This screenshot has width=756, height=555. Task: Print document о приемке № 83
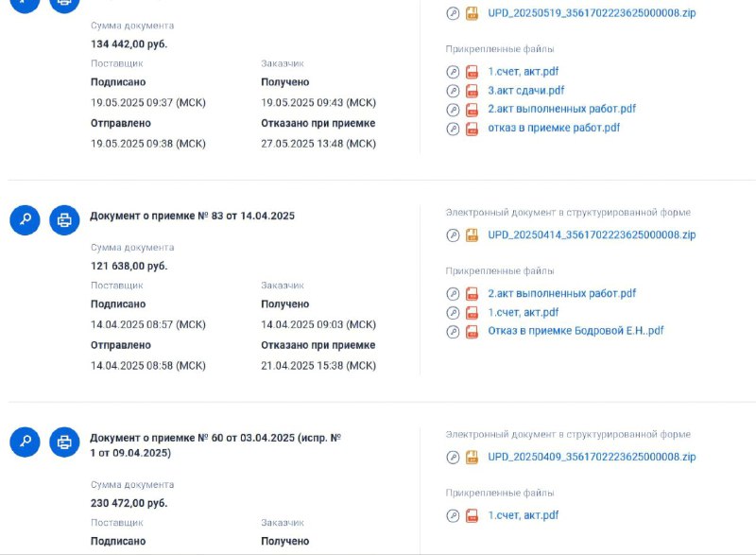pos(64,220)
